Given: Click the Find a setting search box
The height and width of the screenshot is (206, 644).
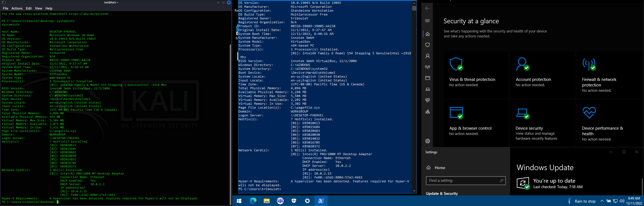Looking at the screenshot, I should tap(465, 180).
